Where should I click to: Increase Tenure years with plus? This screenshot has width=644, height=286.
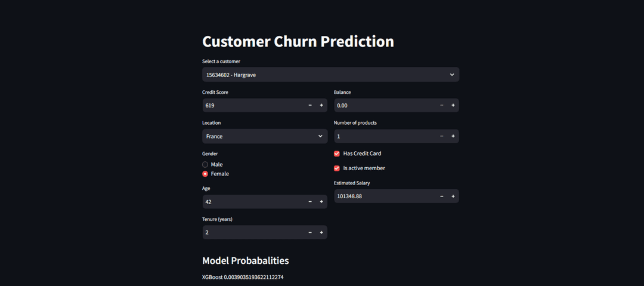[321, 232]
